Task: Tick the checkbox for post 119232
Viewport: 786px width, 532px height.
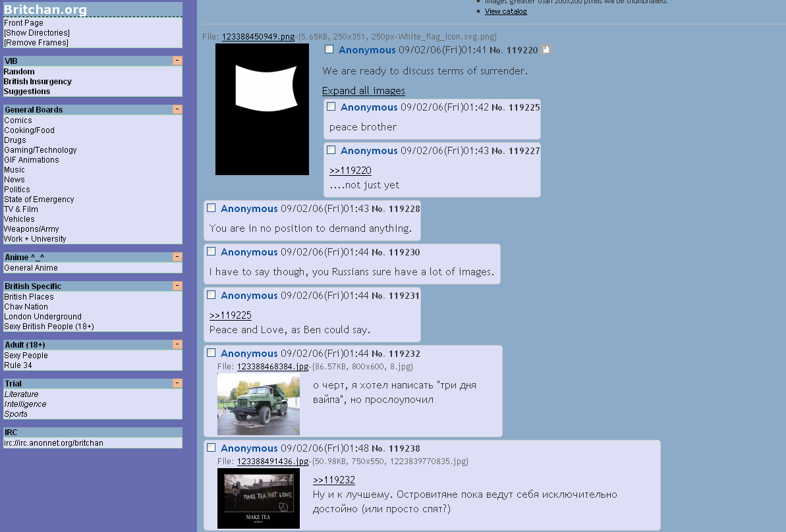Action: tap(211, 353)
